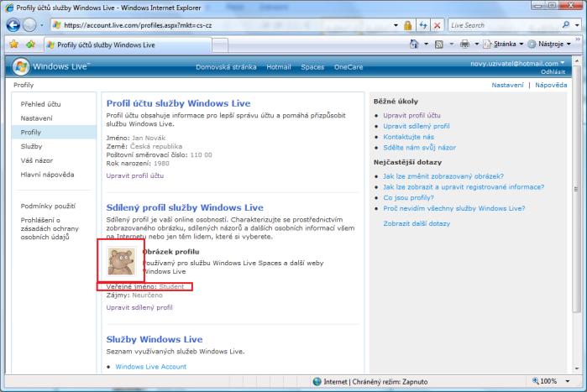Image resolution: width=587 pixels, height=392 pixels.
Task: Open Nápověda link at top right
Action: click(x=551, y=85)
